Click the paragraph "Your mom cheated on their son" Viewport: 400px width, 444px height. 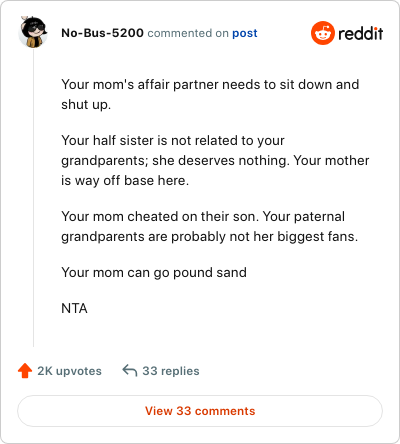(210, 226)
